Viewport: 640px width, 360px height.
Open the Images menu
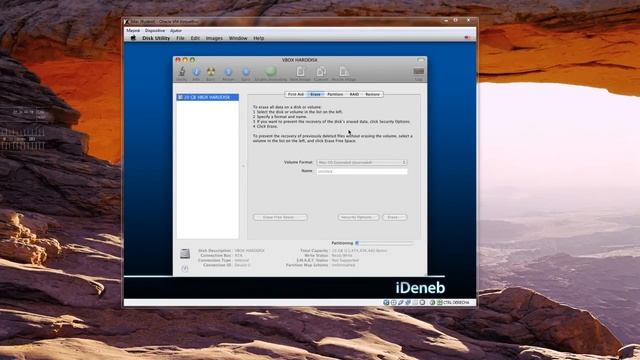click(x=214, y=38)
